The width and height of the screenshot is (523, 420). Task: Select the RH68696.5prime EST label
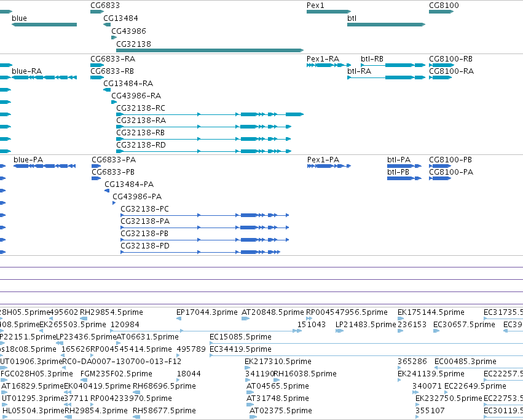pyautogui.click(x=165, y=386)
